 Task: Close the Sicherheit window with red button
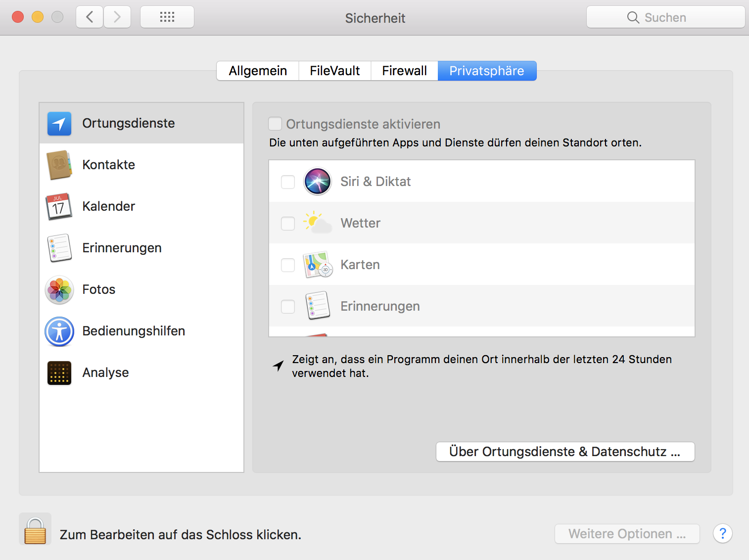tap(18, 17)
